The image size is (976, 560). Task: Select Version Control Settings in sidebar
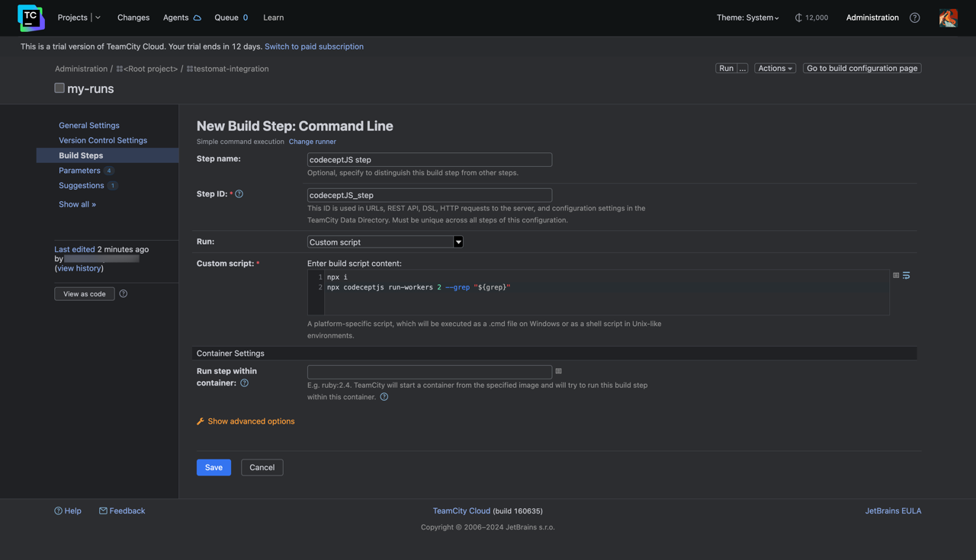click(x=103, y=140)
